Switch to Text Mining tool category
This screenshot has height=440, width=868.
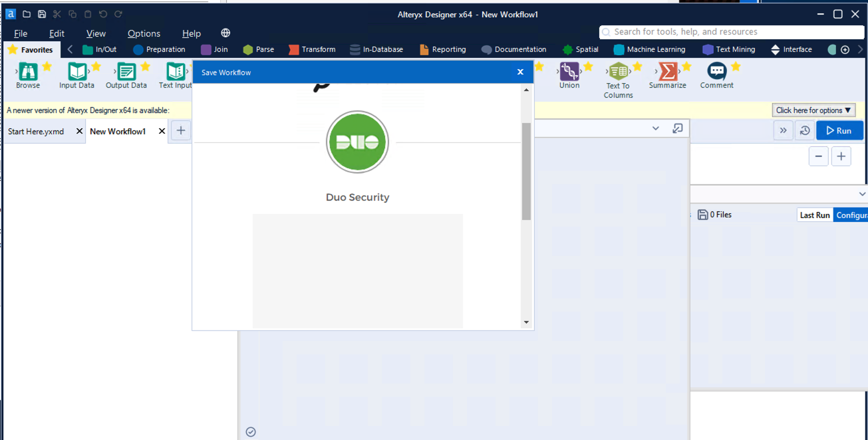point(728,49)
